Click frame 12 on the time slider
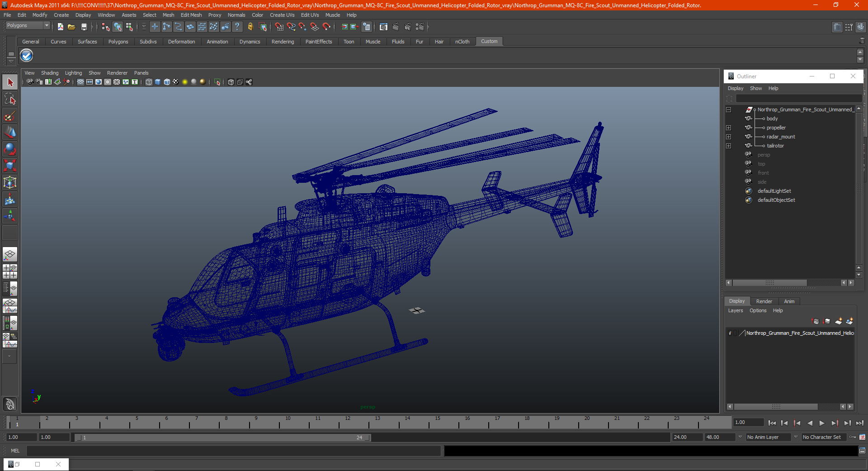 pyautogui.click(x=347, y=422)
